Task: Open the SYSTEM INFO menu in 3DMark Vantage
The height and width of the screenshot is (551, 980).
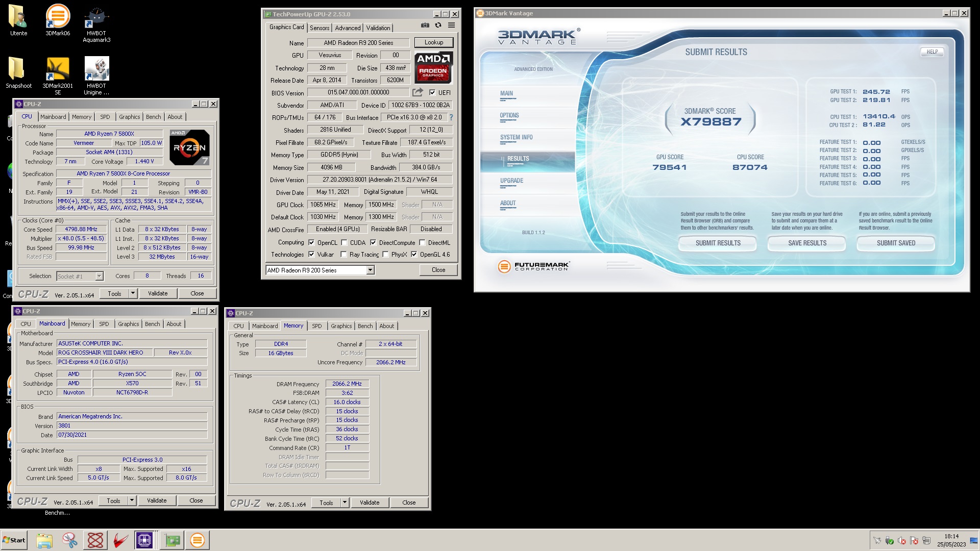Action: (x=516, y=137)
